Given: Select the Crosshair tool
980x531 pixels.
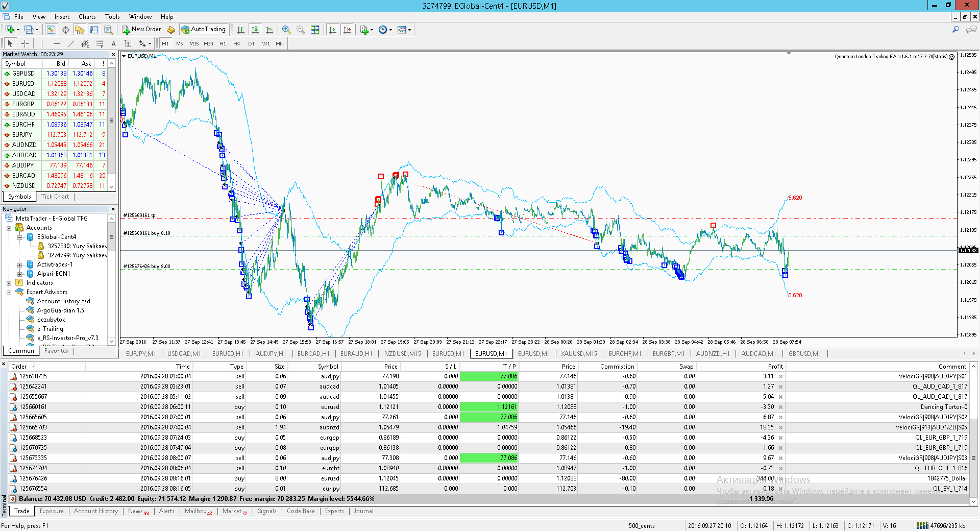Looking at the screenshot, I should 24,43.
